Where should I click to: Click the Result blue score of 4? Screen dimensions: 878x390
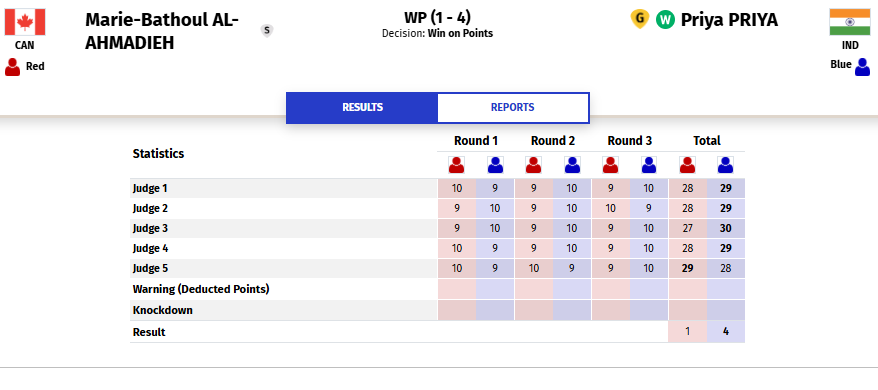click(726, 331)
